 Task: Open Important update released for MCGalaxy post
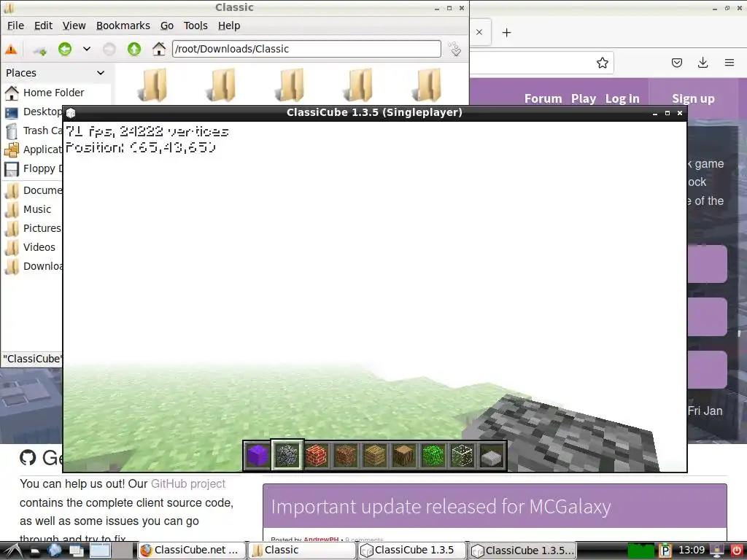[x=441, y=507]
